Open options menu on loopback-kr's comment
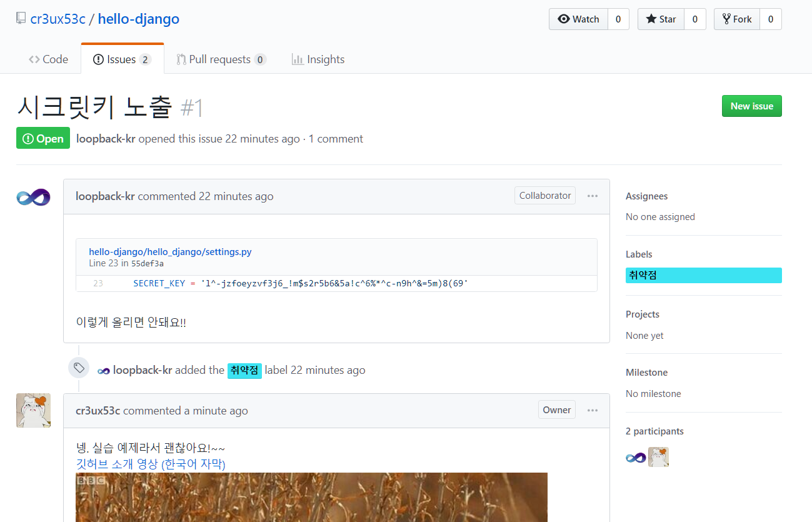812x522 pixels. pyautogui.click(x=593, y=196)
